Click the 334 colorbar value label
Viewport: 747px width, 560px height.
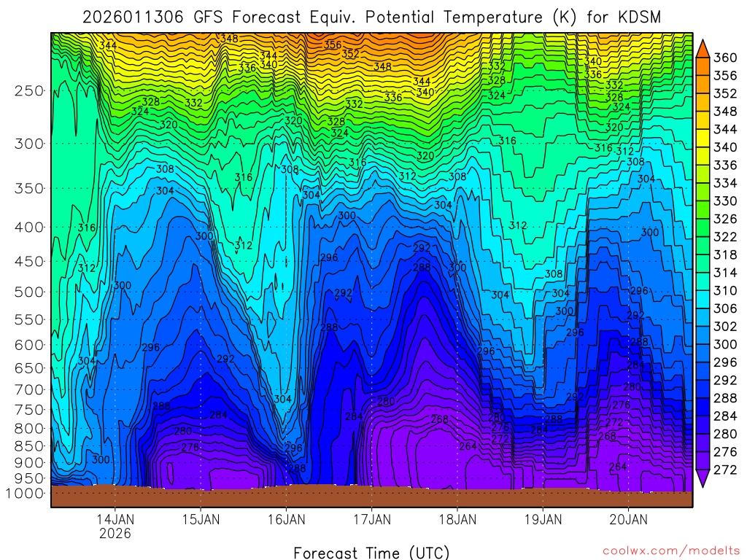(x=725, y=183)
